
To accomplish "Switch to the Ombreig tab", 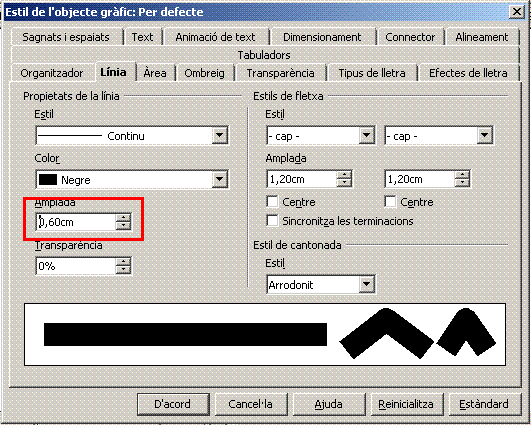I will (x=204, y=73).
